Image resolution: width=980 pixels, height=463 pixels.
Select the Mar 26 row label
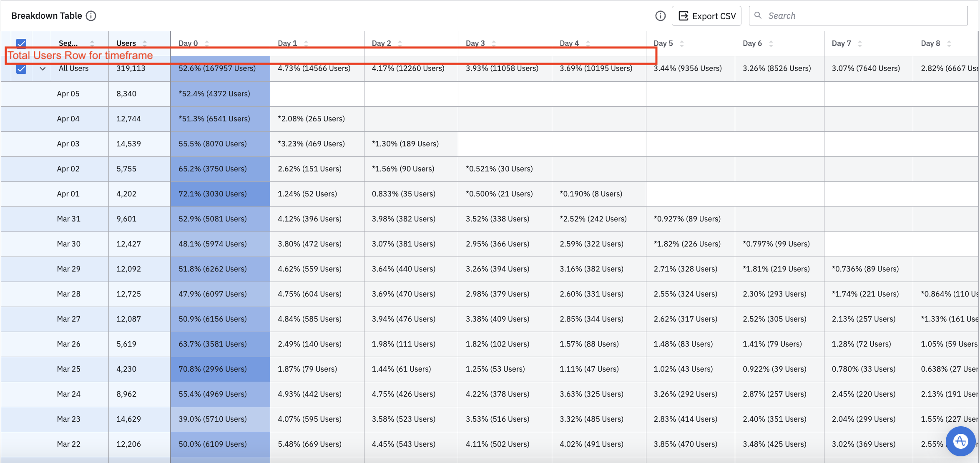68,344
